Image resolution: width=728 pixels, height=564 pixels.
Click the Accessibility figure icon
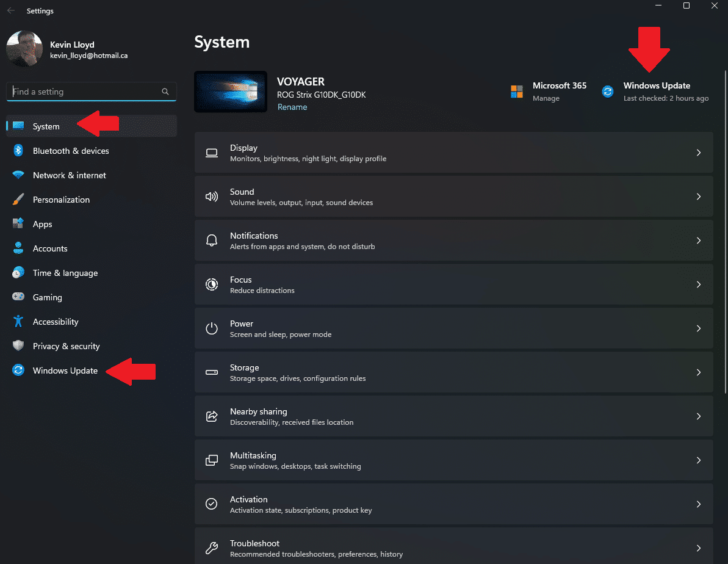click(x=18, y=321)
